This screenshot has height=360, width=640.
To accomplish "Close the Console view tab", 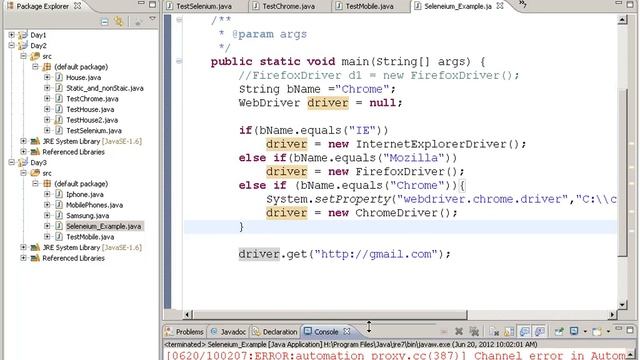I will pos(347,331).
